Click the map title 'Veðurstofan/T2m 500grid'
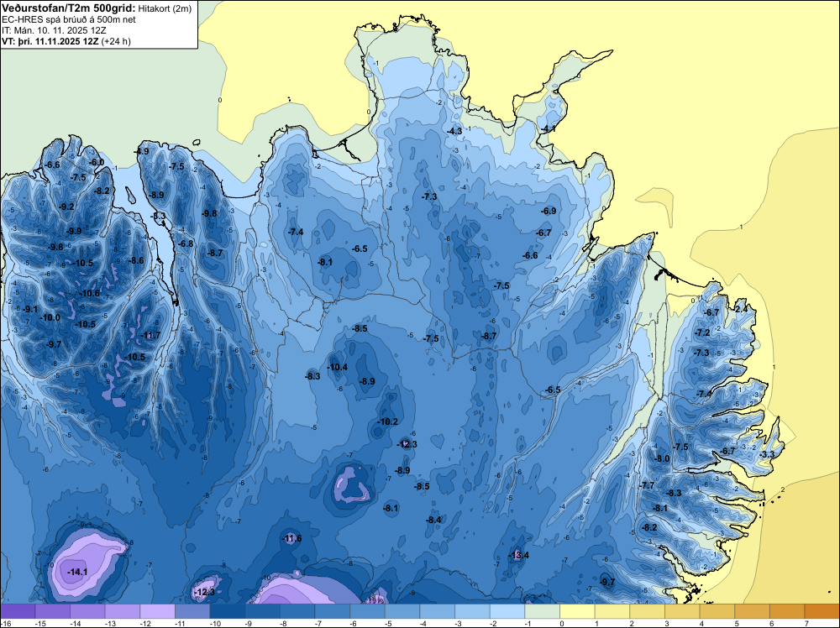Screen dimensions: 840x628 coord(68,8)
